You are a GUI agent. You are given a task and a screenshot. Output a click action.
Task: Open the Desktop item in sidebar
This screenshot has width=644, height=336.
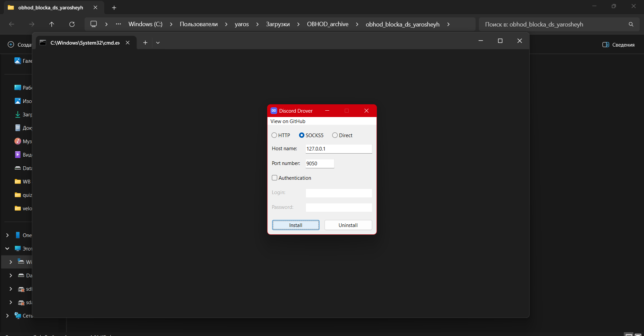tap(23, 88)
